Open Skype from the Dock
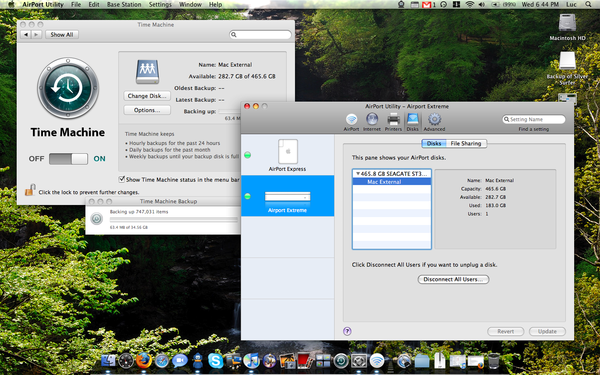600x375 pixels. point(215,360)
